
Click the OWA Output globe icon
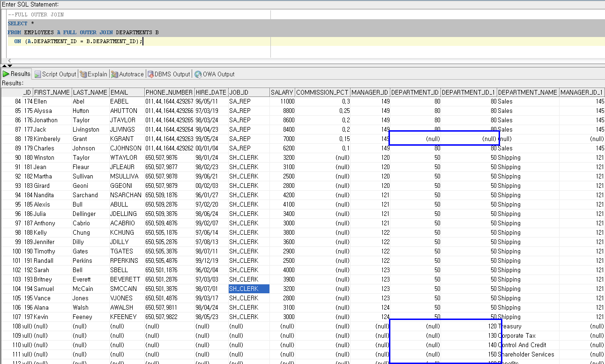(x=198, y=74)
